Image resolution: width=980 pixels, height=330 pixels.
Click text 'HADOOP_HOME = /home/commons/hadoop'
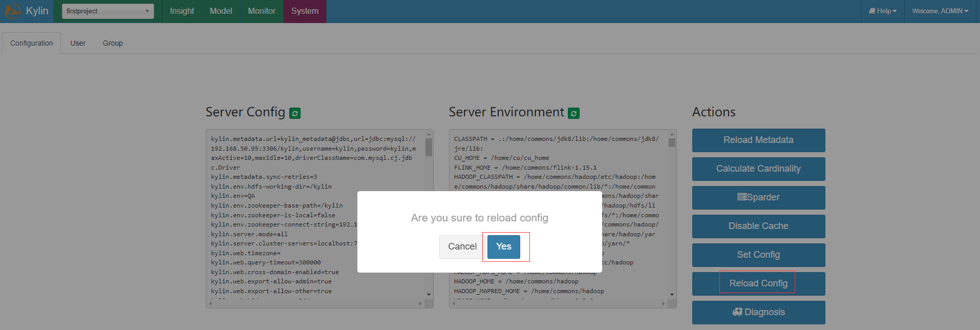516,281
